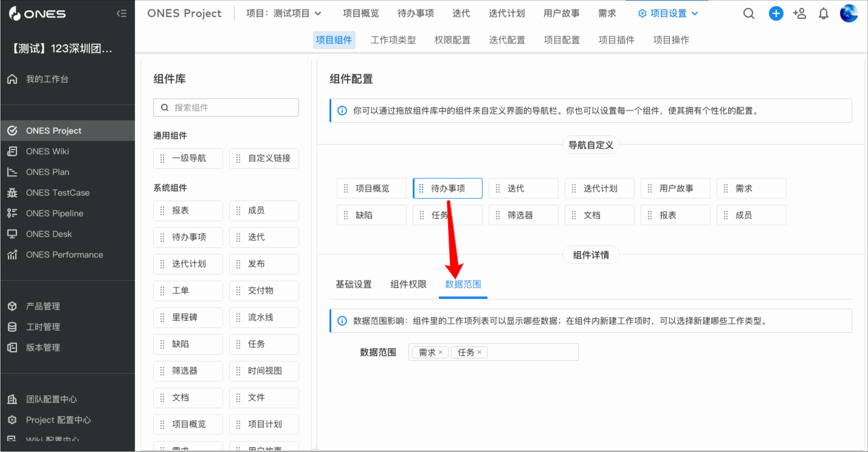
Task: Select 时间视图 component in the library
Action: pos(264,371)
